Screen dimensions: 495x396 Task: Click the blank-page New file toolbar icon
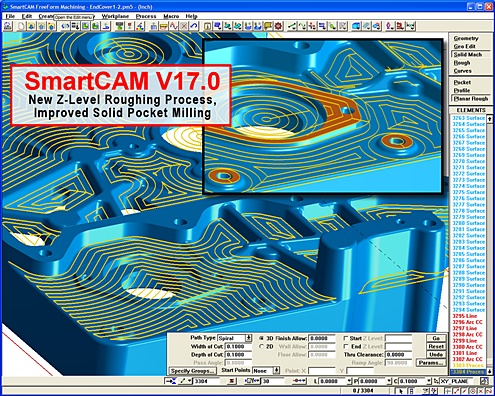[21, 26]
